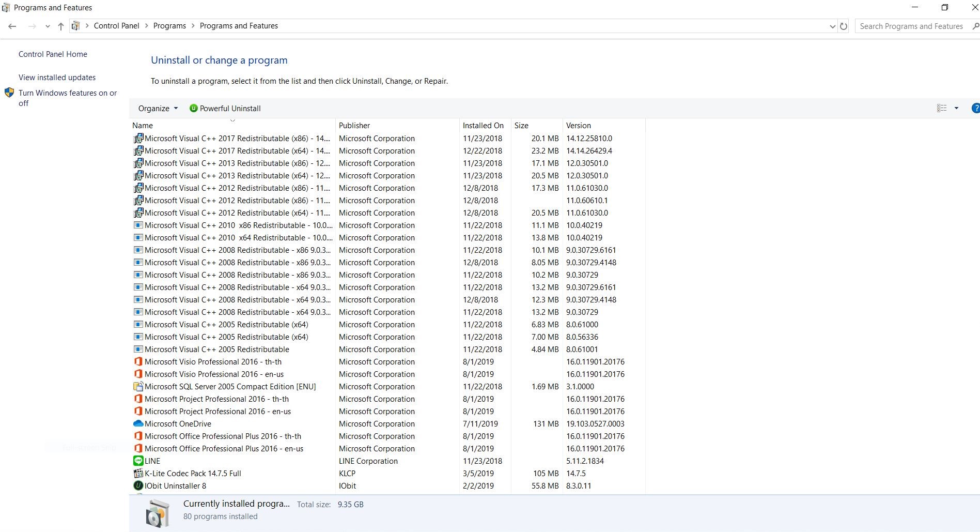Click the Control Panel address bar icon

[x=75, y=26]
